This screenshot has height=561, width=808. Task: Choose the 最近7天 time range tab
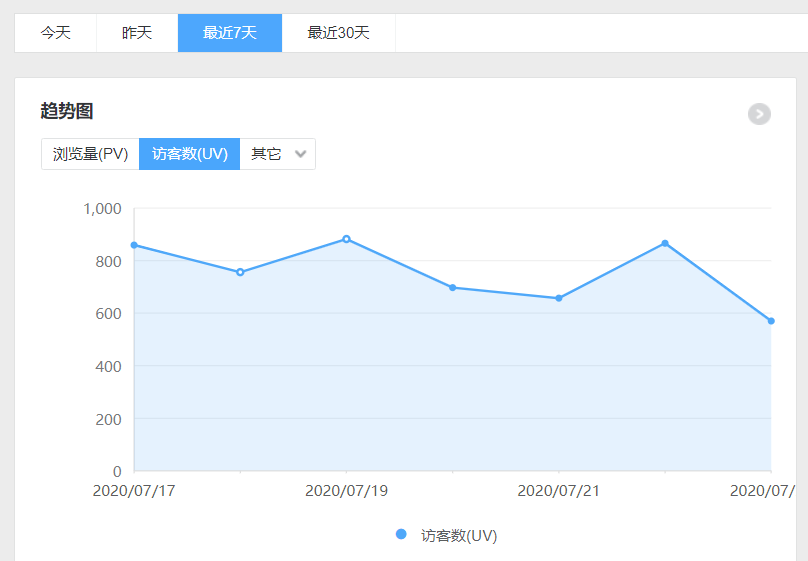click(230, 33)
